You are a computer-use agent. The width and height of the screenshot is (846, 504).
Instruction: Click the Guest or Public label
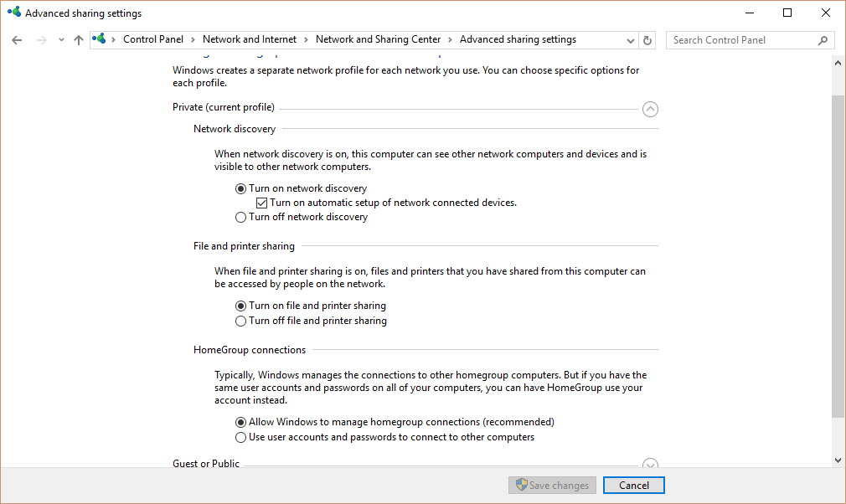point(205,463)
